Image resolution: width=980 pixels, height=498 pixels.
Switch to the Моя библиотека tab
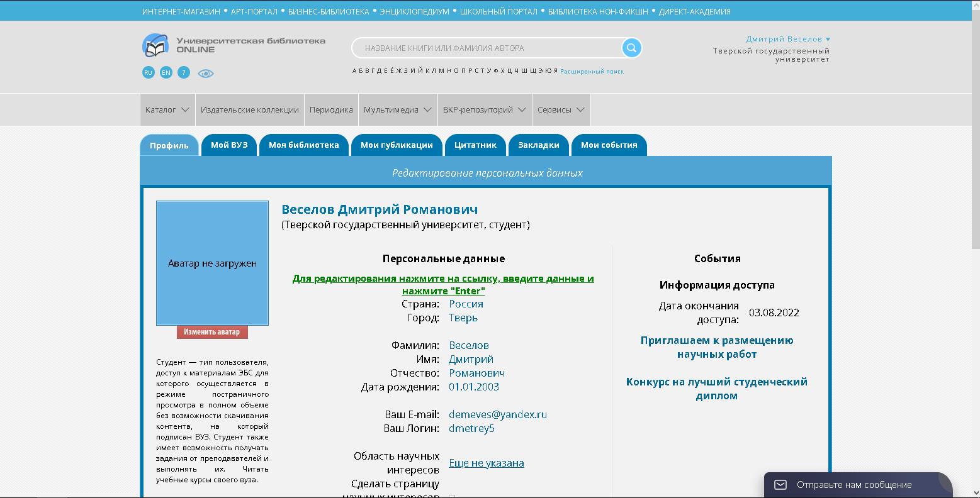303,145
